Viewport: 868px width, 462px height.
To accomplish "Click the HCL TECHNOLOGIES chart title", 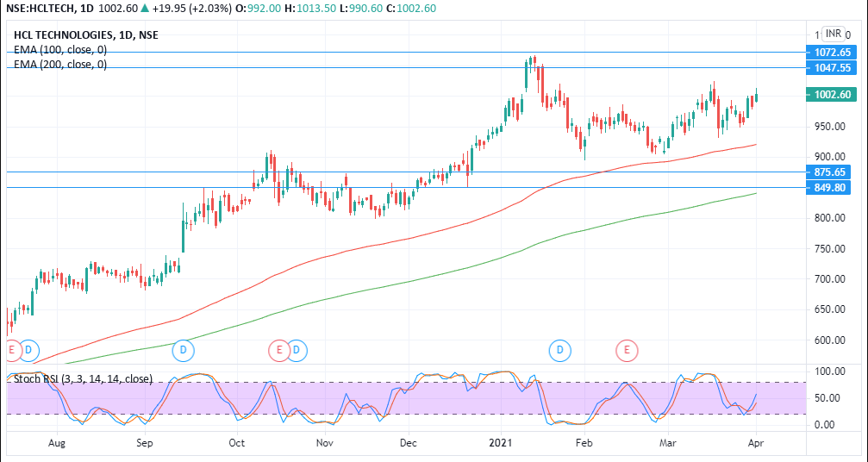I will [85, 35].
